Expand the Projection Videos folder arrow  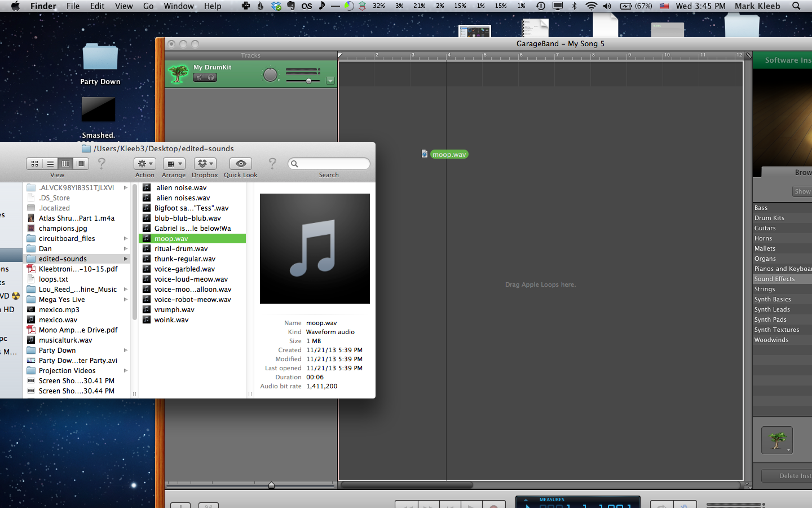pyautogui.click(x=125, y=370)
